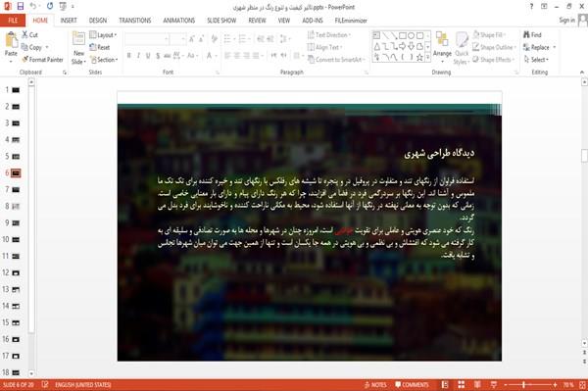
Task: Adjust the zoom slider
Action: point(523,384)
